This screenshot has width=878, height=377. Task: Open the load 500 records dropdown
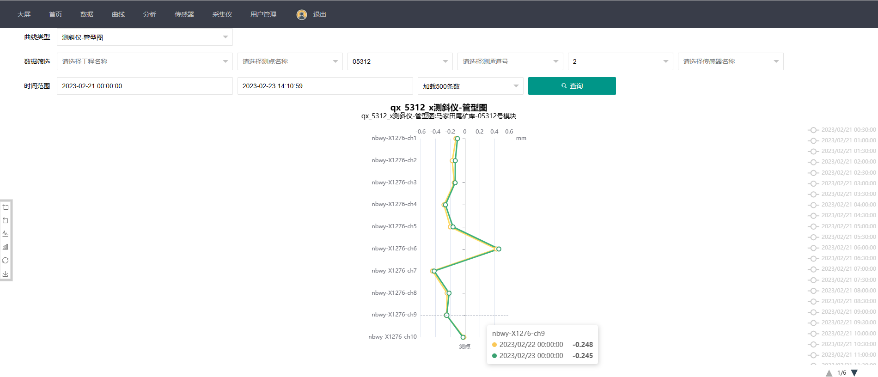click(470, 86)
